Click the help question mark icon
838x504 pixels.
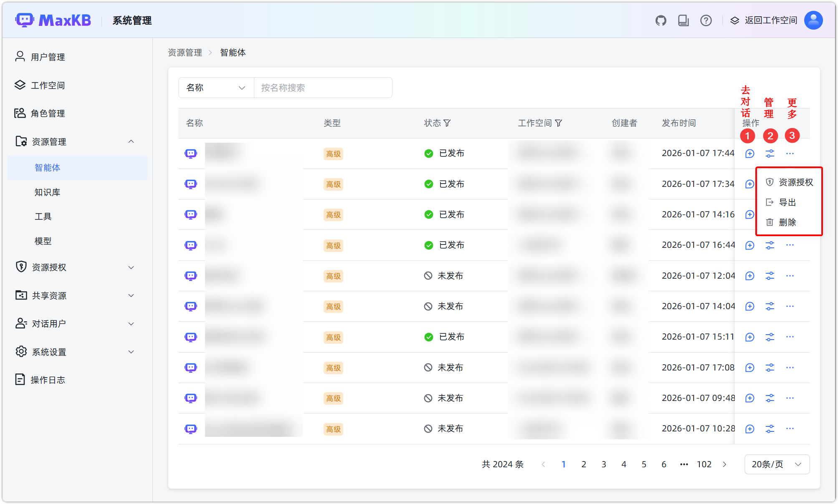pyautogui.click(x=706, y=20)
